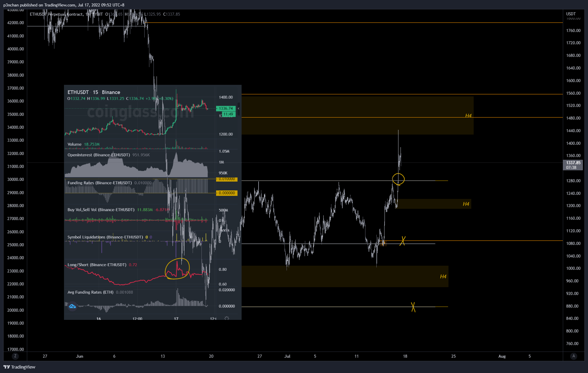This screenshot has width=588, height=373.
Task: Click the p3nchan published header text
Action: 64,5
